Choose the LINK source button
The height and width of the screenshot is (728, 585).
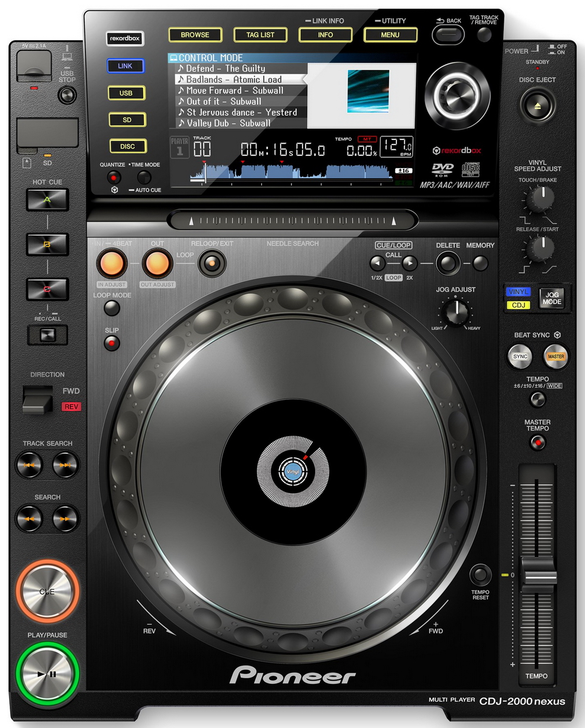tap(125, 66)
